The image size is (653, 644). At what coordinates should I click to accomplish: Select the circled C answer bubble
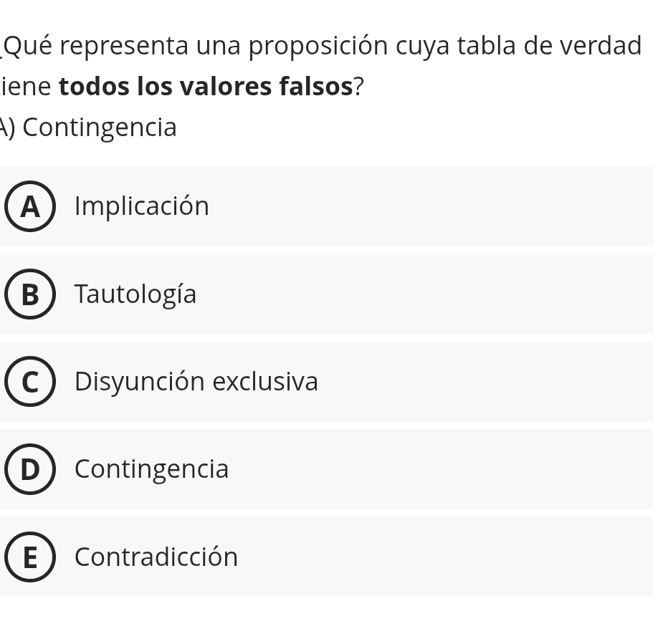click(x=30, y=381)
